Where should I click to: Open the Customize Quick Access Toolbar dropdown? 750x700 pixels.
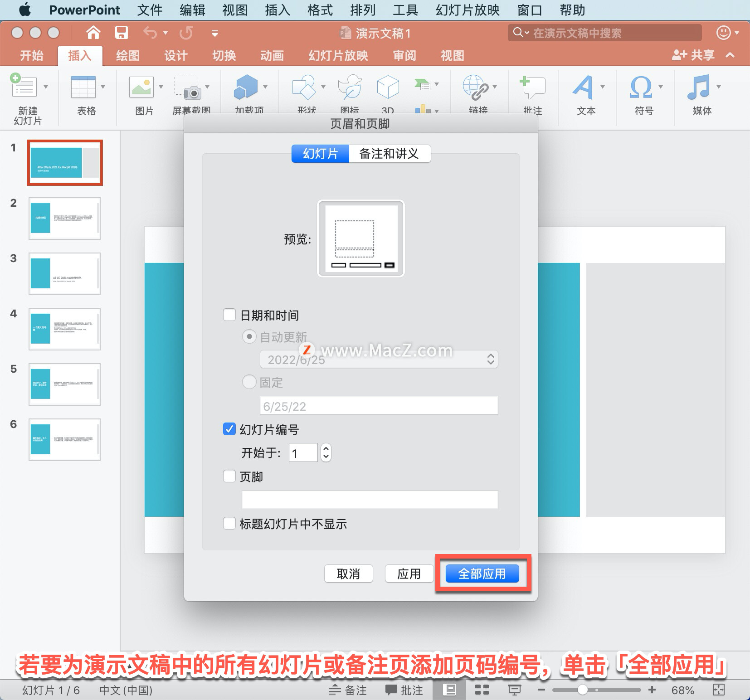coord(215,33)
